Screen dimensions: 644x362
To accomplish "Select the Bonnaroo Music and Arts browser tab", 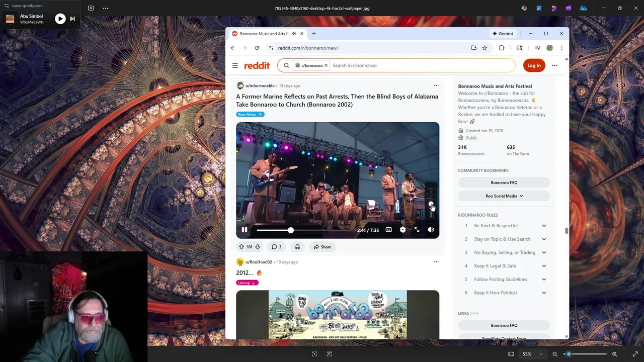I will pyautogui.click(x=264, y=34).
